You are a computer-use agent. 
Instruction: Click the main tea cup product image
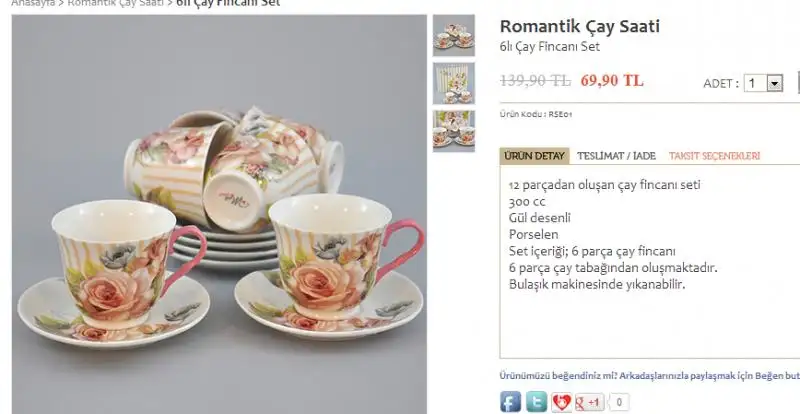click(219, 214)
